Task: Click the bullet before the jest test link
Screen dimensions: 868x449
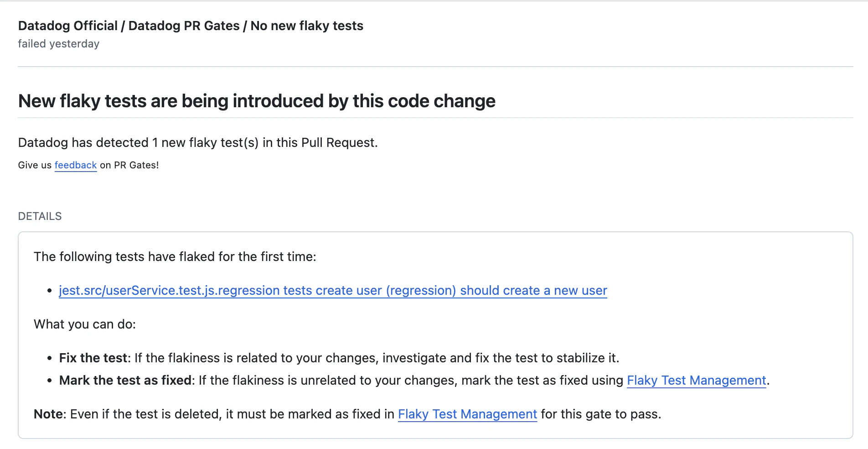Action: [x=50, y=291]
